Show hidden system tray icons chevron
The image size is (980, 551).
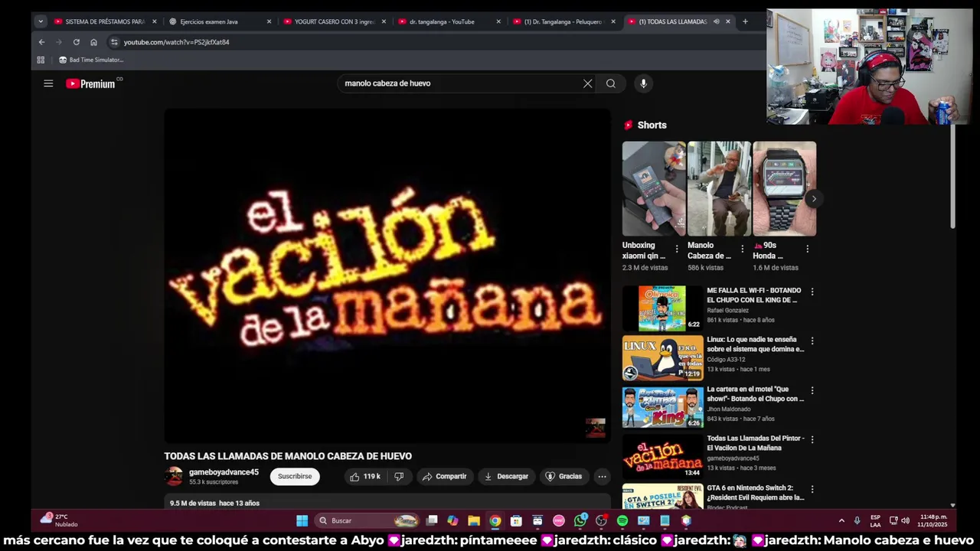(841, 520)
